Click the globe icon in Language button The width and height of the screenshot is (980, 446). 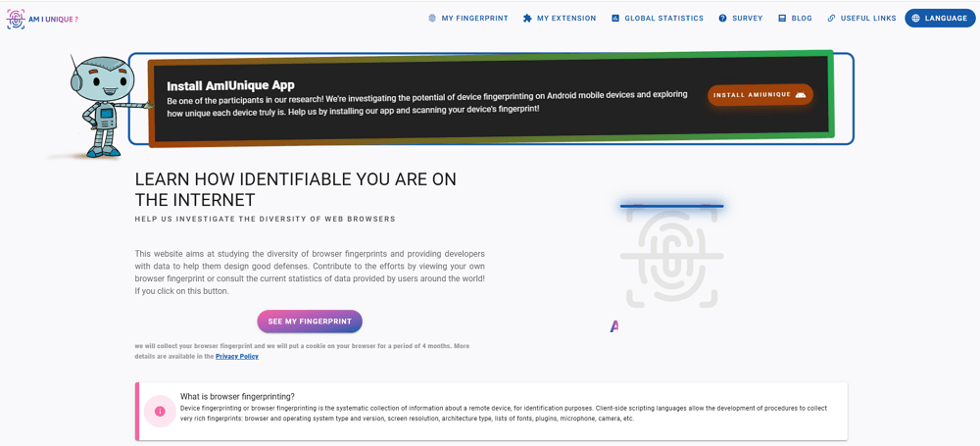tap(915, 19)
